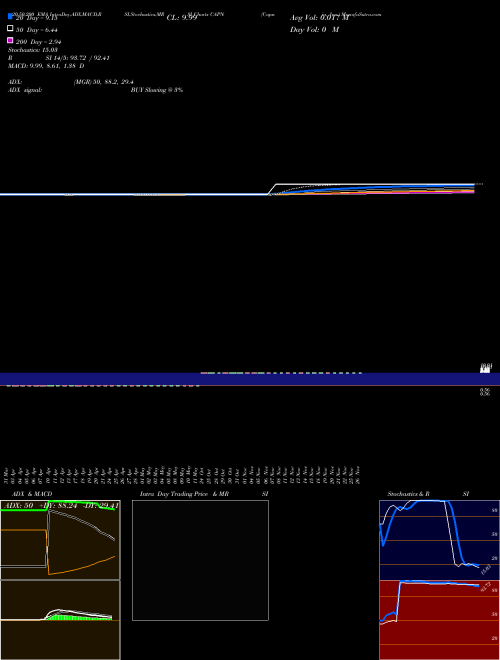The width and height of the screenshot is (500, 660).
Task: Select the (MGR) 50, 88.2, 29.4 ADX values
Action: tap(104, 82)
